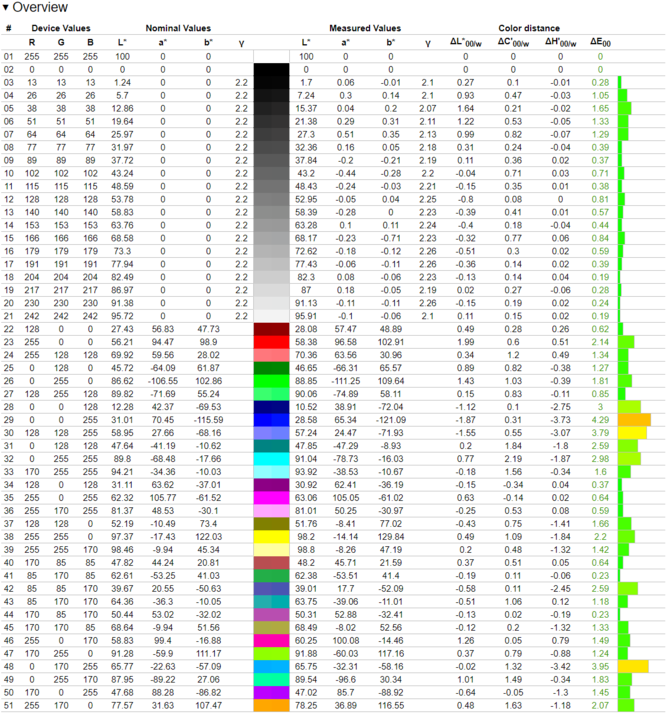The width and height of the screenshot is (670, 715).
Task: Collapse the Overview section triangle
Action: tap(7, 8)
